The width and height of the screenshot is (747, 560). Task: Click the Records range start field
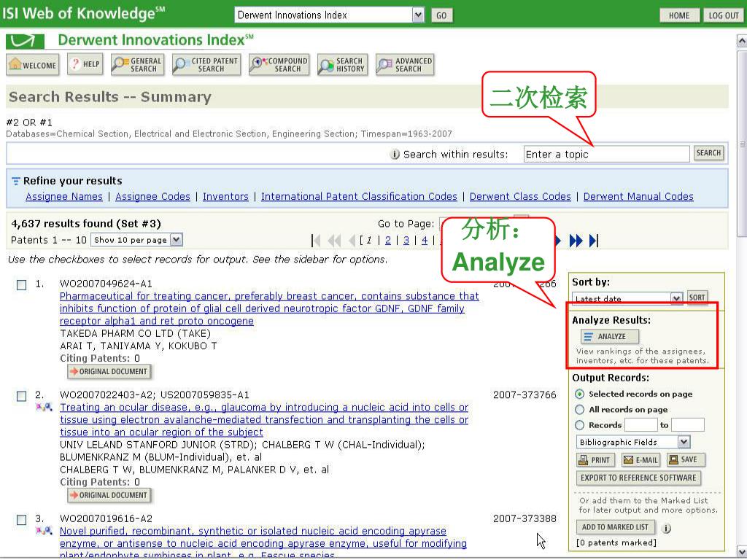tap(640, 425)
